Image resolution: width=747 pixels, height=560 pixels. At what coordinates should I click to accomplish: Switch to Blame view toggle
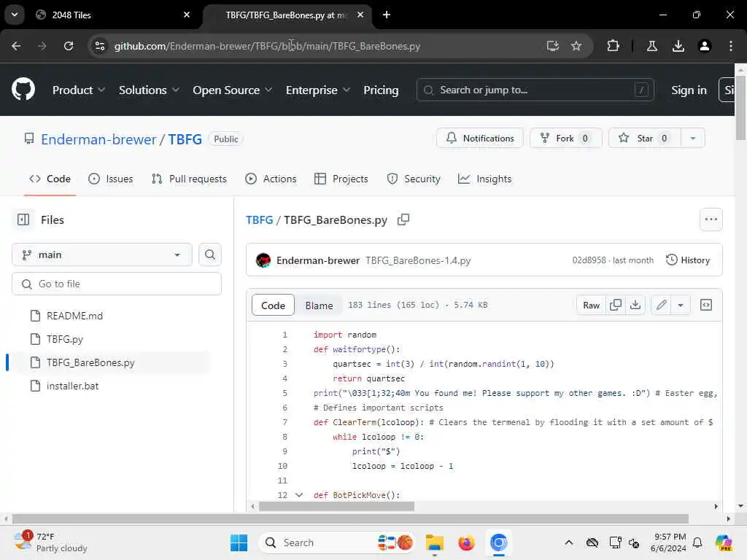click(x=319, y=306)
